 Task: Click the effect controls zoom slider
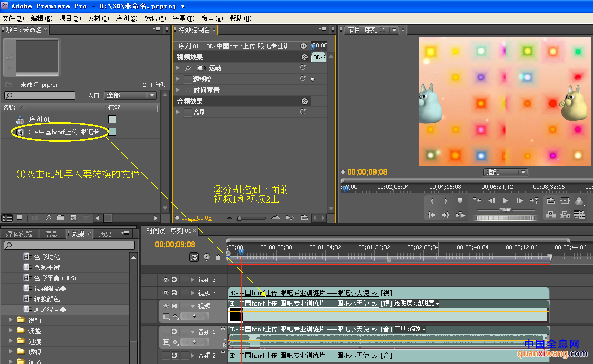click(252, 218)
